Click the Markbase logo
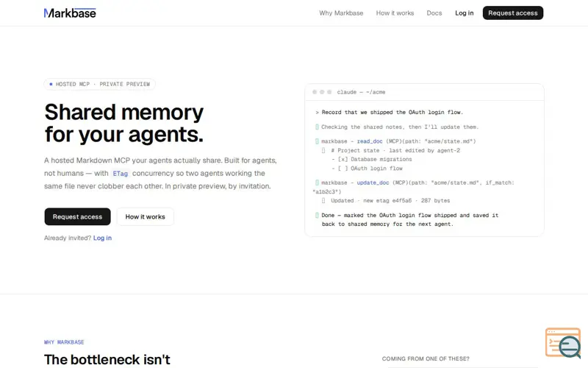Viewport: 588px width, 368px height. coord(70,13)
